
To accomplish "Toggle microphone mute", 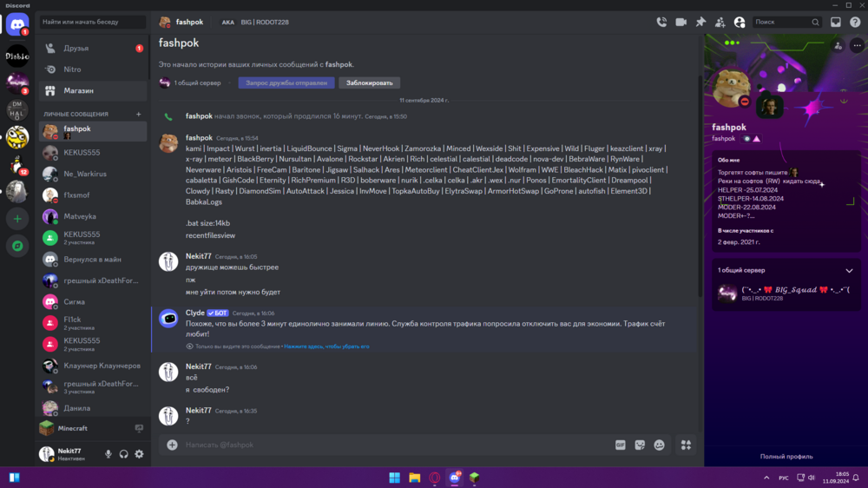I will tap(108, 454).
